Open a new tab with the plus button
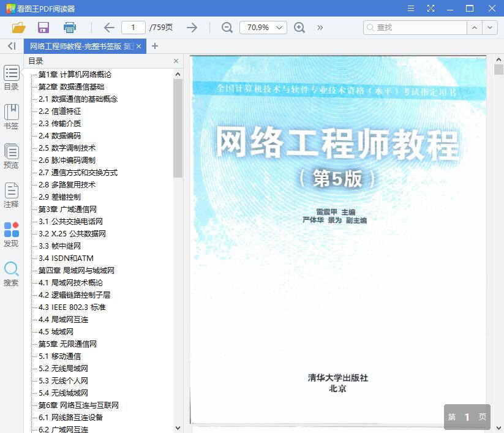504x433 pixels. (x=154, y=46)
